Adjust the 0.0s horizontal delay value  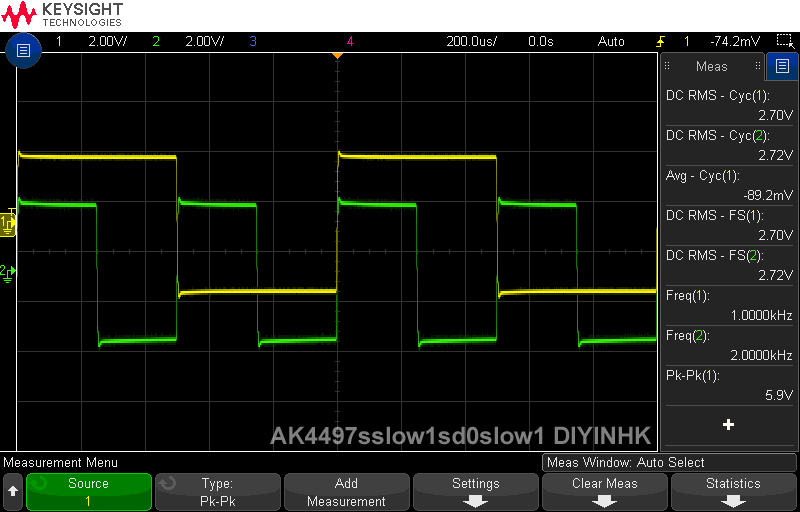[x=541, y=41]
